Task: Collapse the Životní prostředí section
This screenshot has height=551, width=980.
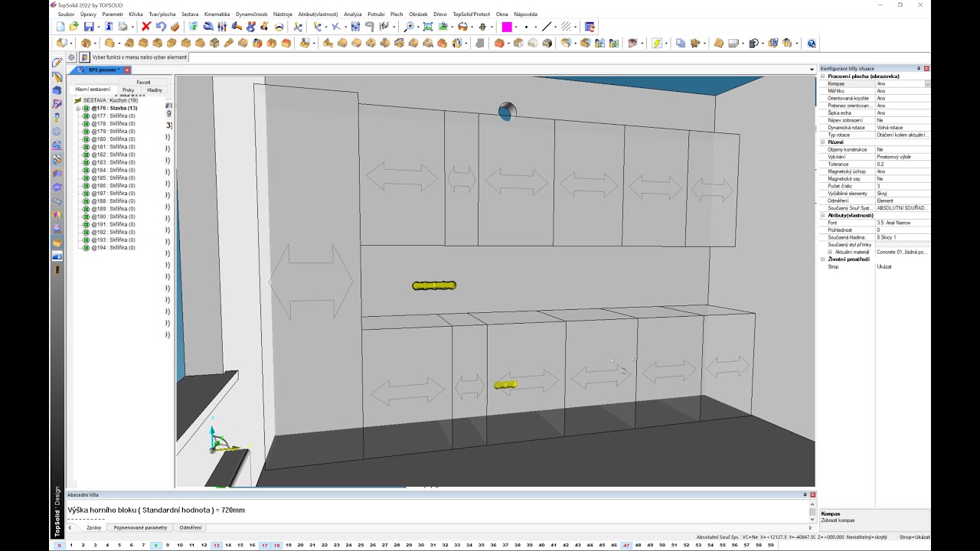Action: [x=823, y=259]
